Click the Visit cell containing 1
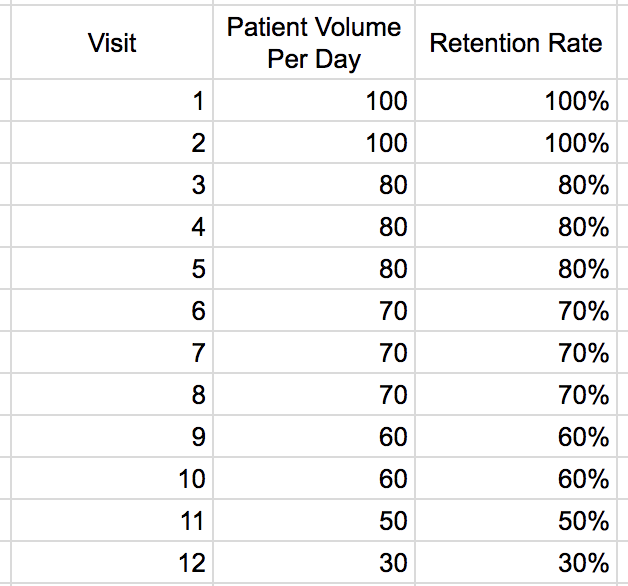The width and height of the screenshot is (628, 586). (x=112, y=101)
